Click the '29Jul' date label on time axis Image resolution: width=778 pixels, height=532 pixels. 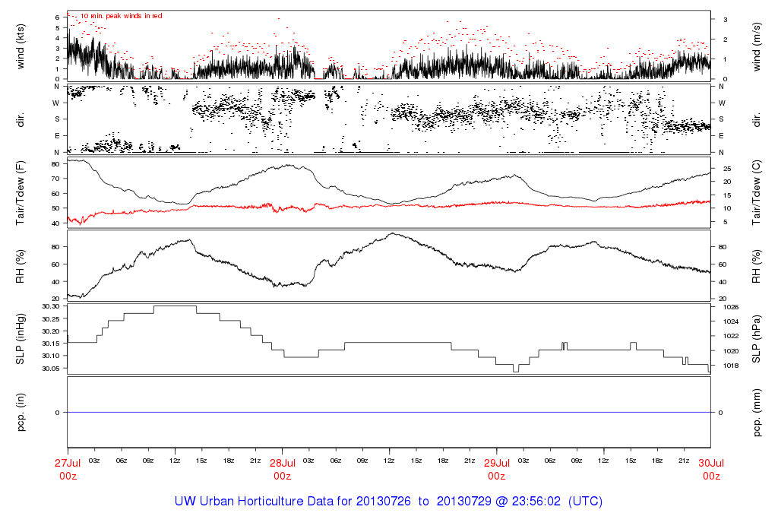(x=497, y=463)
